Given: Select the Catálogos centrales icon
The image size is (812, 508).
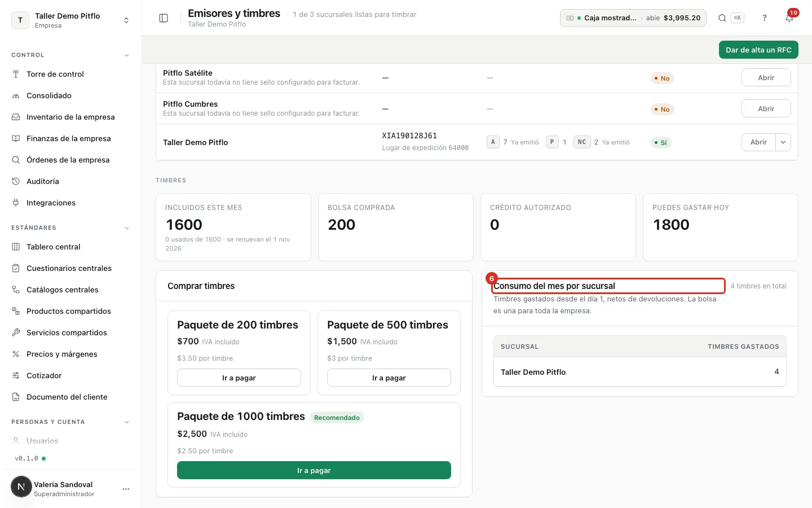Looking at the screenshot, I should [x=16, y=290].
